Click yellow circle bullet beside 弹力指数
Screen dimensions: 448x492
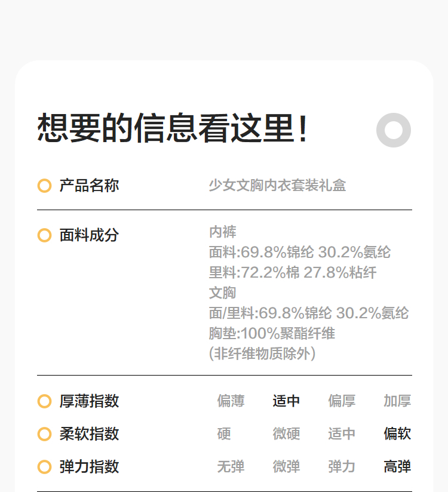coord(44,467)
